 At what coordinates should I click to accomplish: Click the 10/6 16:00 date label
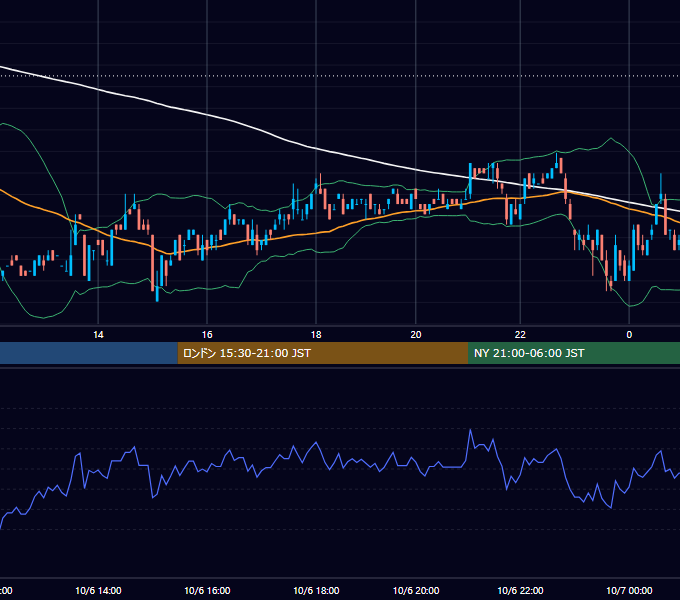pyautogui.click(x=207, y=590)
